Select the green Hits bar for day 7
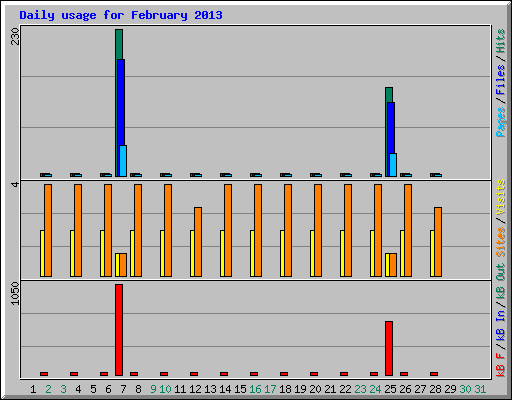 (118, 44)
